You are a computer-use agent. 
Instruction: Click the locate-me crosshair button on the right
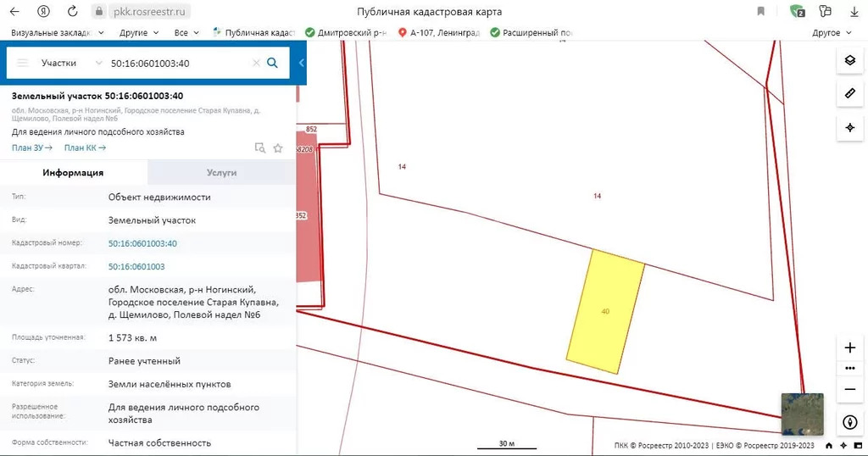click(x=849, y=128)
